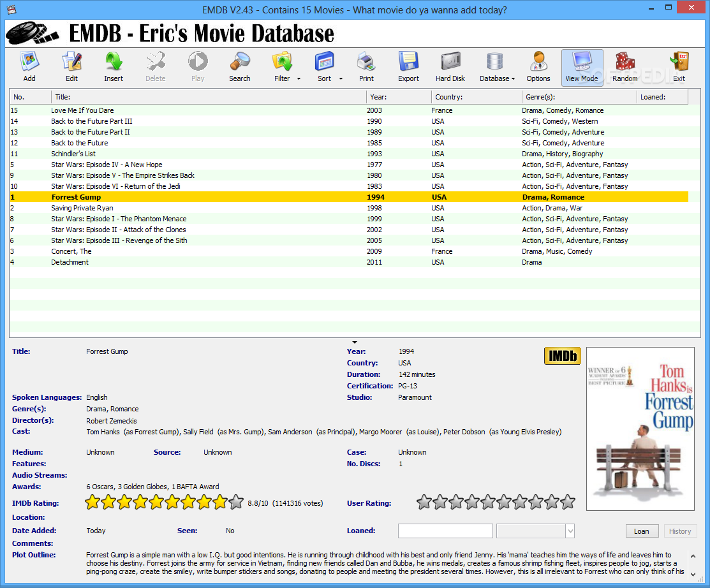
Task: Click the Sort toolbar icon
Action: click(x=325, y=67)
